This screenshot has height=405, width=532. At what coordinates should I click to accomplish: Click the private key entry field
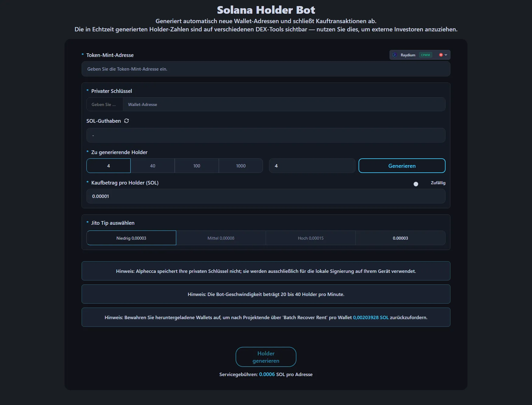104,104
